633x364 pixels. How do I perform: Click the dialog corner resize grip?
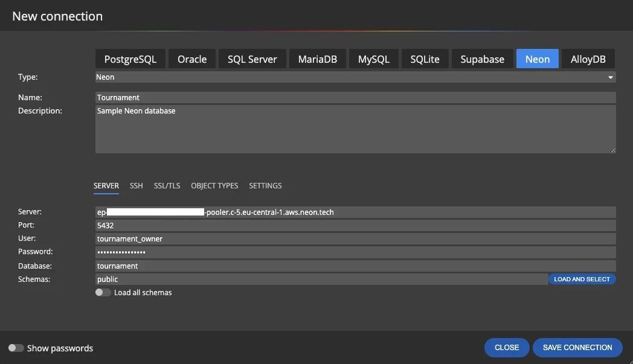630,361
